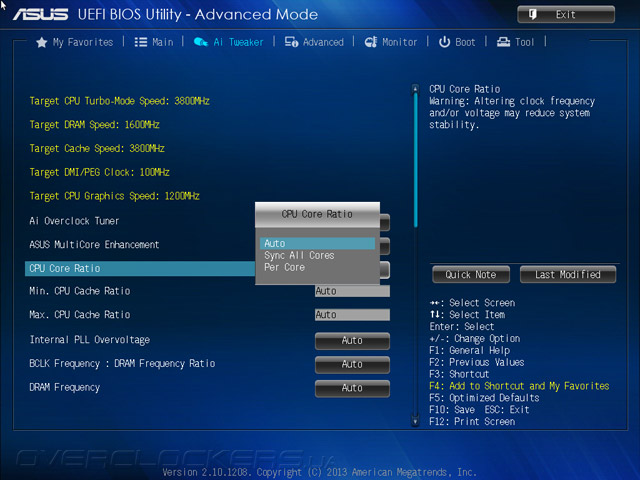The image size is (640, 480).
Task: Click the Monitor gauge icon
Action: pyautogui.click(x=371, y=42)
